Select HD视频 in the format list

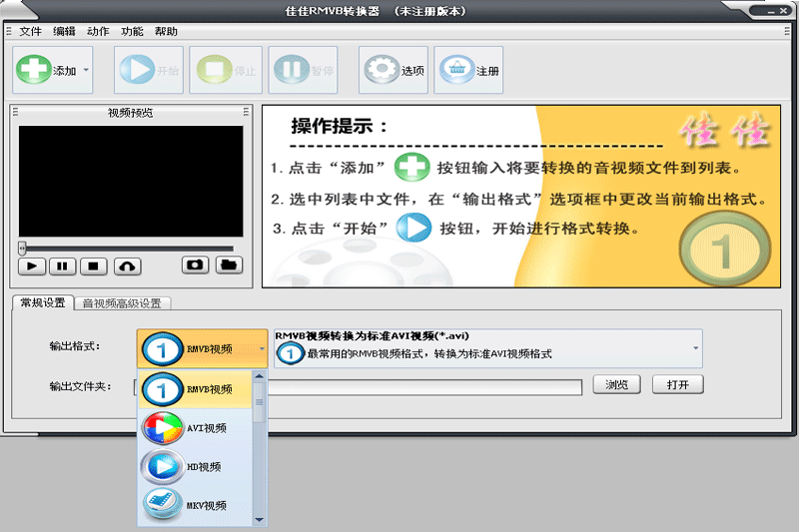(x=196, y=467)
